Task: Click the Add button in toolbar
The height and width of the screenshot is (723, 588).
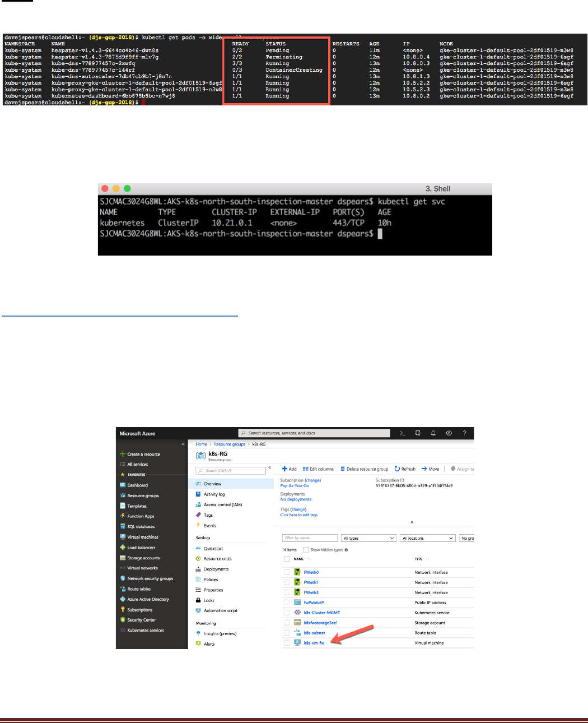Action: pos(290,469)
